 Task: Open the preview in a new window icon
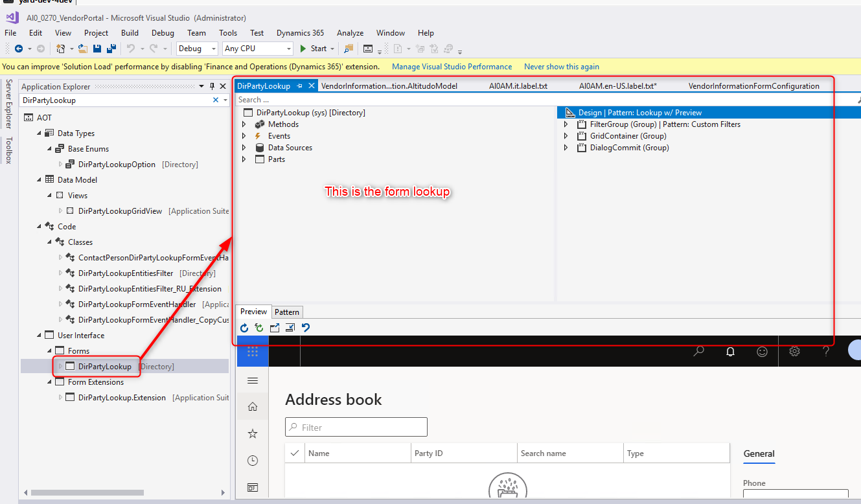click(274, 327)
